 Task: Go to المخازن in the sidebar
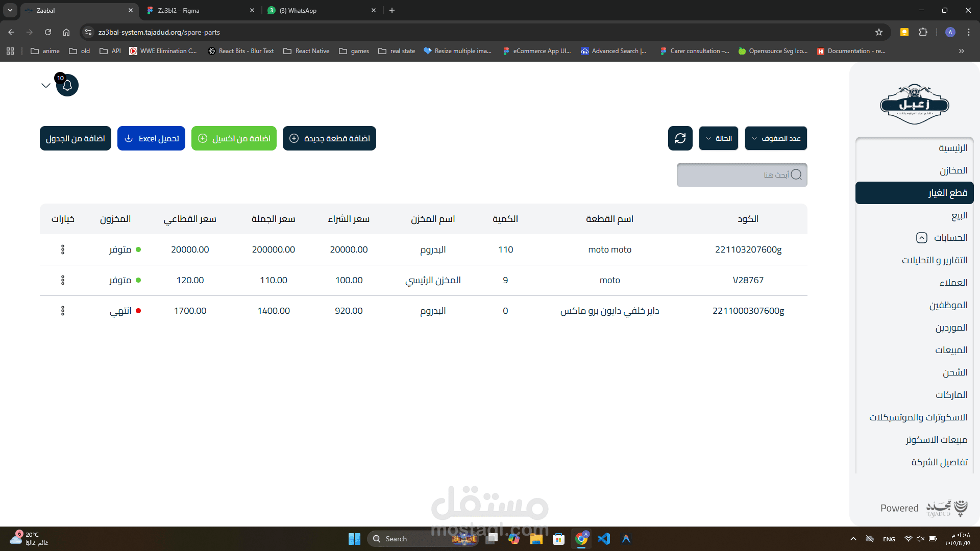[x=953, y=170]
